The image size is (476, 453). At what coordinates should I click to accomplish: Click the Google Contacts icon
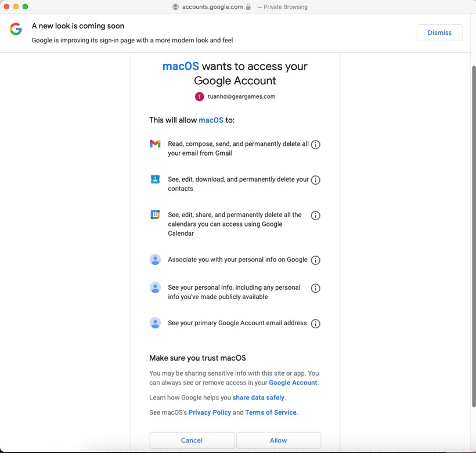[155, 179]
